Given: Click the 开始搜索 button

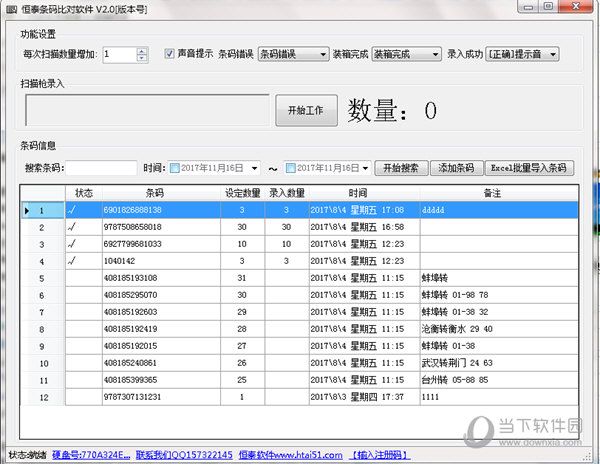Looking at the screenshot, I should (401, 168).
